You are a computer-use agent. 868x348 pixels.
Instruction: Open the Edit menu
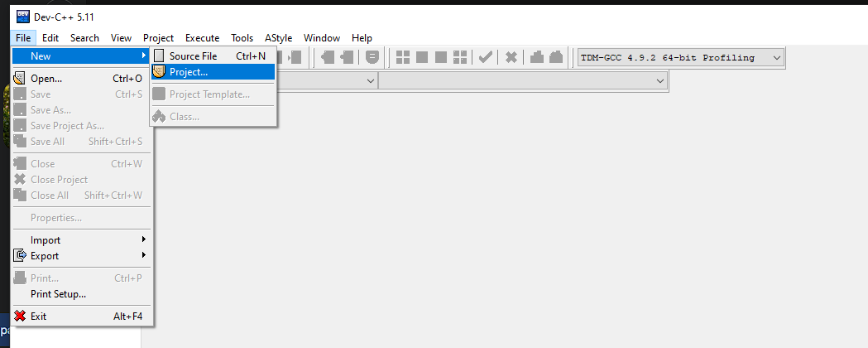tap(50, 38)
